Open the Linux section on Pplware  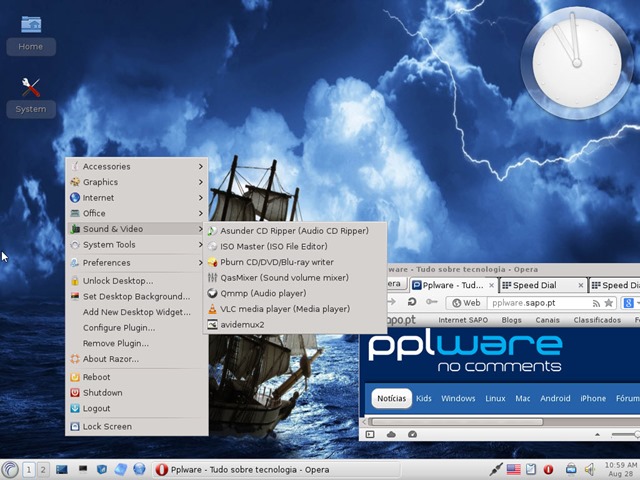click(x=495, y=398)
